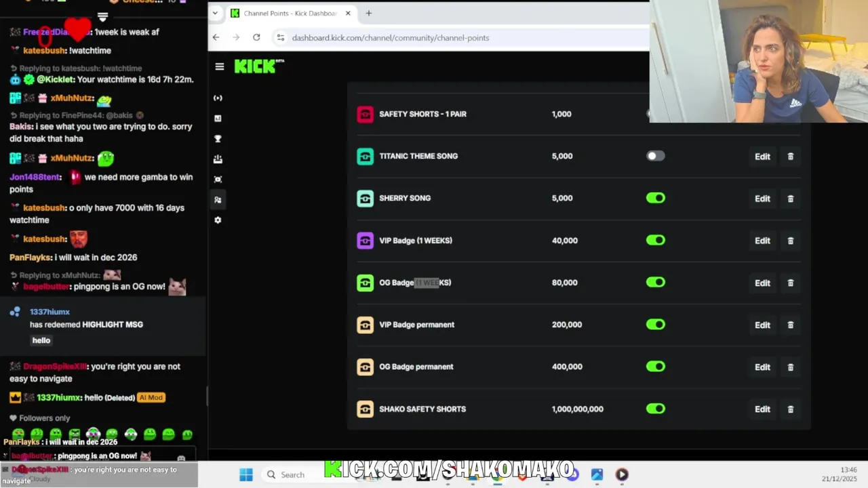Delete the 80,000 OG Badge reward
The width and height of the screenshot is (868, 488).
tap(790, 283)
